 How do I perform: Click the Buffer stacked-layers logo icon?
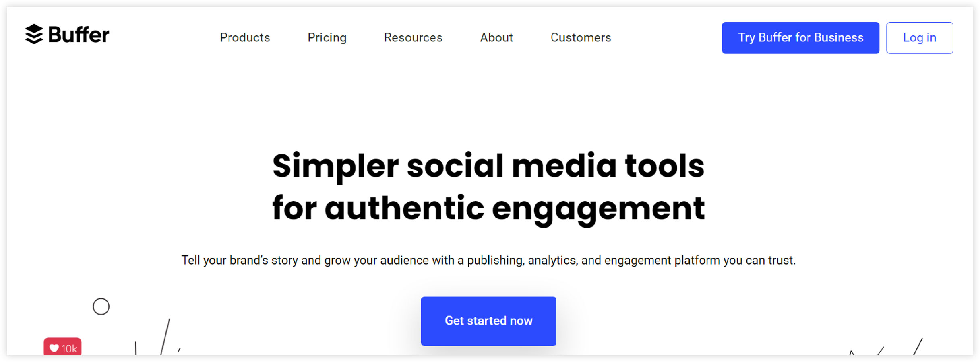coord(34,34)
